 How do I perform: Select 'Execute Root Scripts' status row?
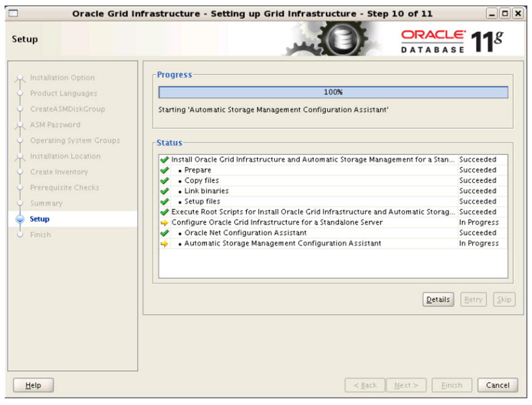click(x=333, y=212)
